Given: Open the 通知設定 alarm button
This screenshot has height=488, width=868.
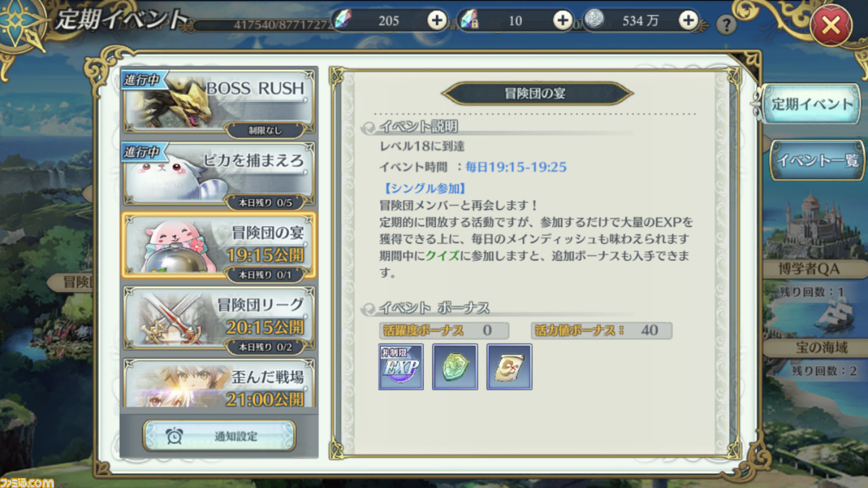Looking at the screenshot, I should (x=219, y=436).
